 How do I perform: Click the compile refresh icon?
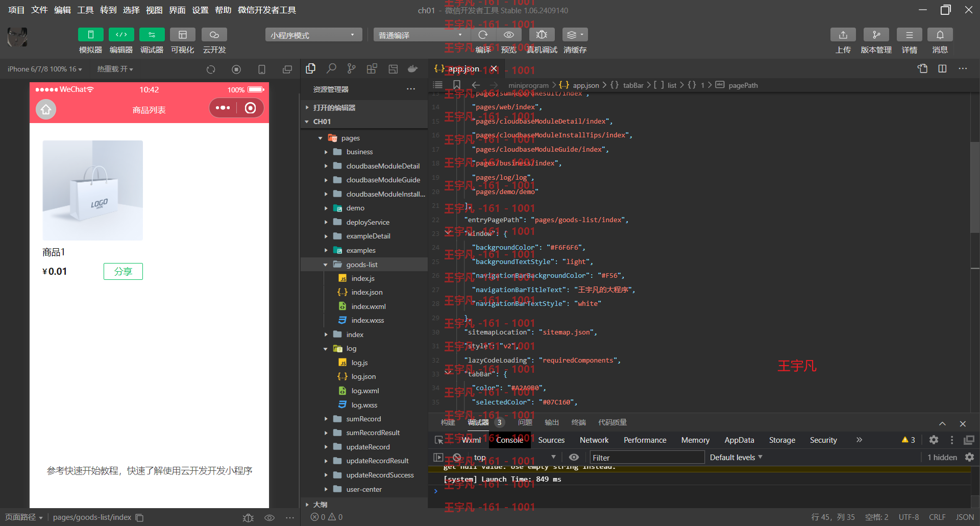[x=483, y=35]
